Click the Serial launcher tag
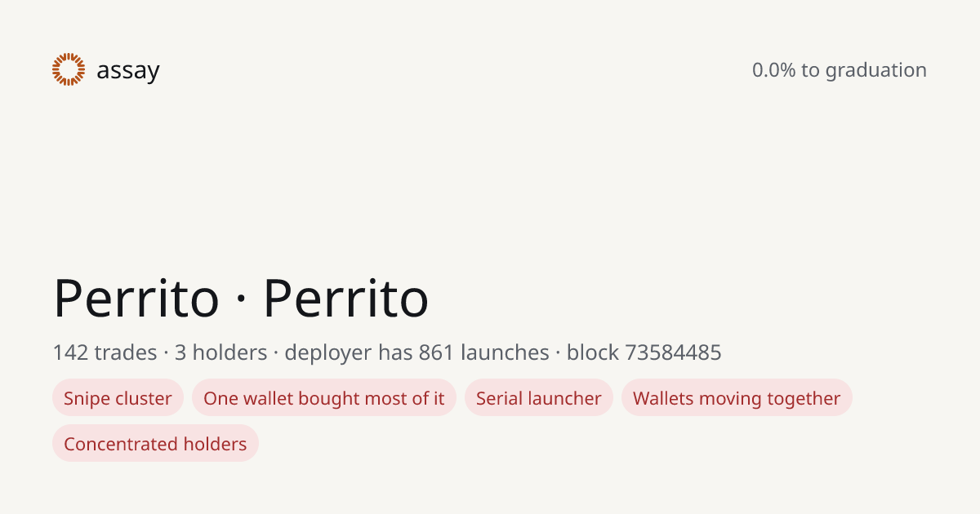 pos(539,398)
